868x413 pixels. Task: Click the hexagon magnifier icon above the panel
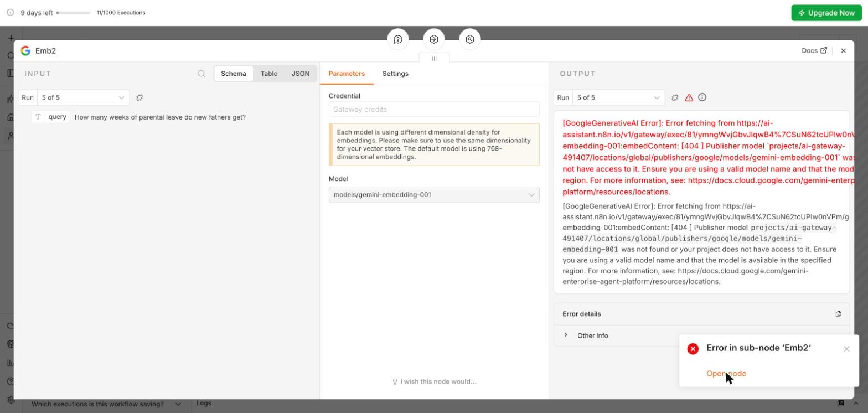(470, 39)
